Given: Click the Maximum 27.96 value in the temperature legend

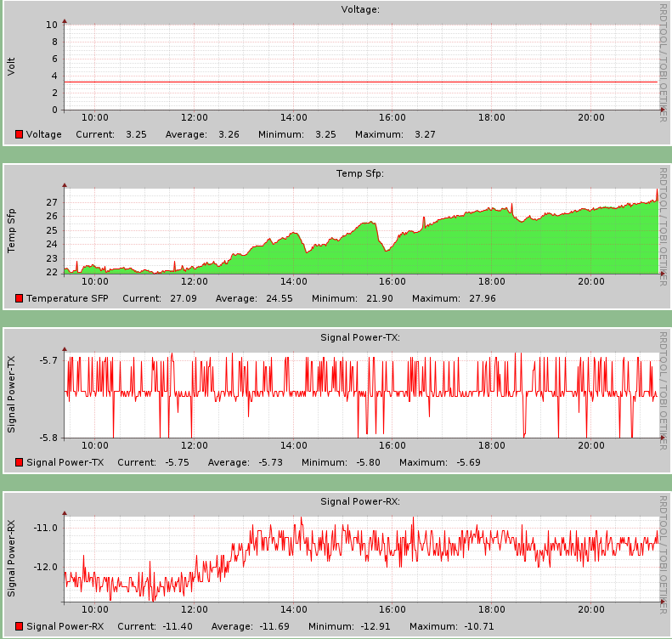Looking at the screenshot, I should coord(481,298).
